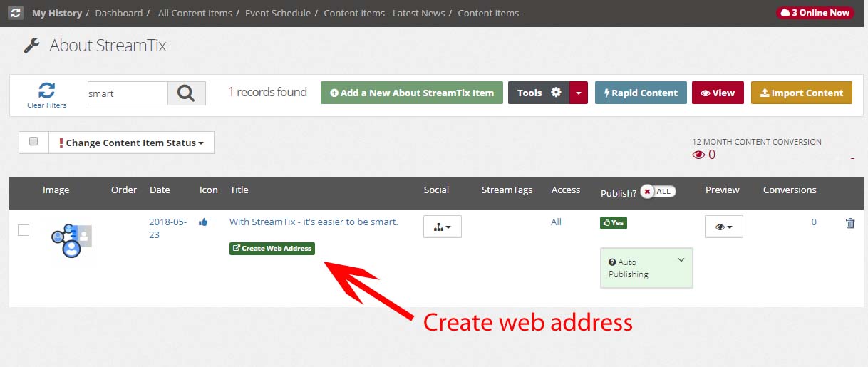Expand the Auto Publishing panel
The height and width of the screenshot is (367, 868).
pyautogui.click(x=646, y=268)
